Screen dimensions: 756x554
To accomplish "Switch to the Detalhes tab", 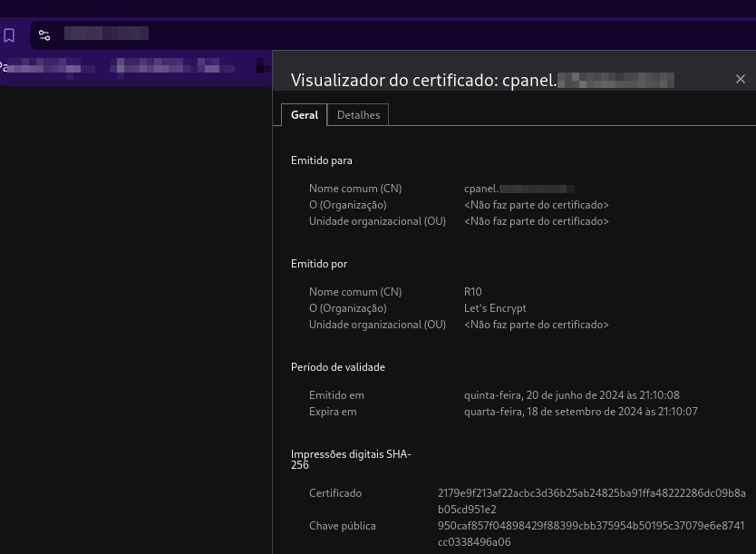I will coord(358,115).
